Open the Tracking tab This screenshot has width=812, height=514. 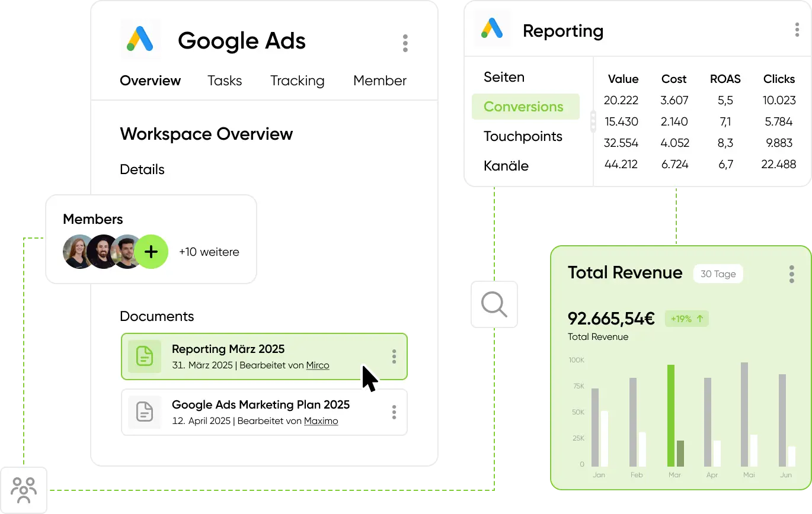pos(298,81)
